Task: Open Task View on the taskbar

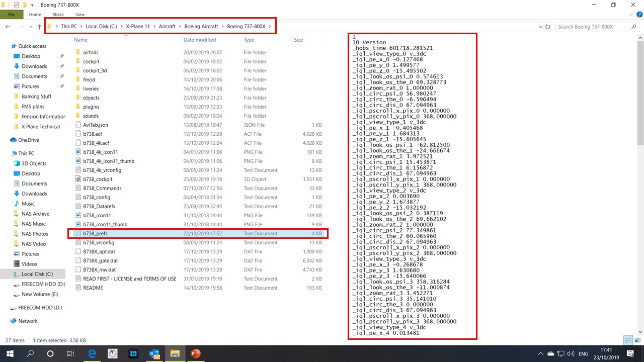Action: [x=70, y=353]
